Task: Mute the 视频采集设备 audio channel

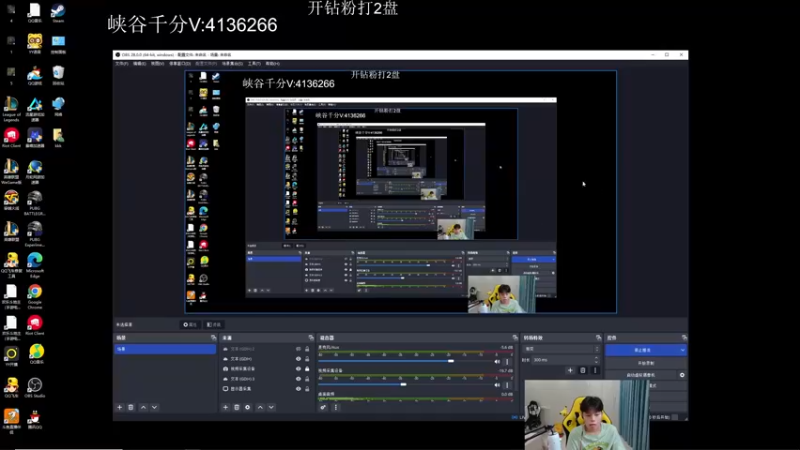Action: (497, 385)
